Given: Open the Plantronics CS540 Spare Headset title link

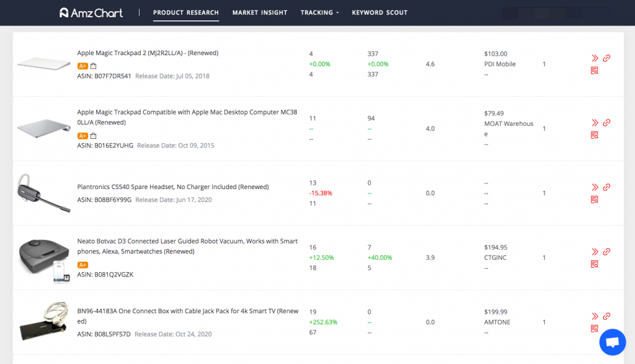Looking at the screenshot, I should tap(173, 187).
